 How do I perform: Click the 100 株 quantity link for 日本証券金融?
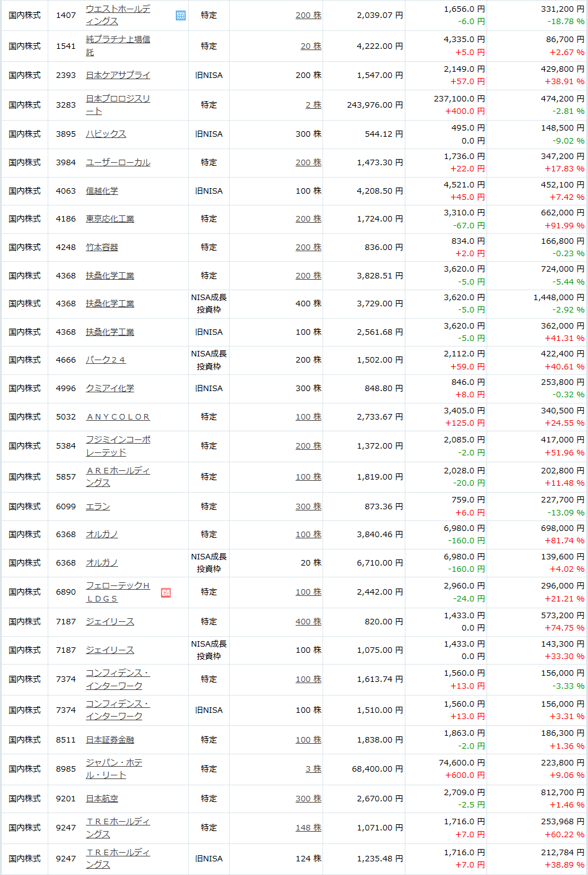pyautogui.click(x=308, y=739)
